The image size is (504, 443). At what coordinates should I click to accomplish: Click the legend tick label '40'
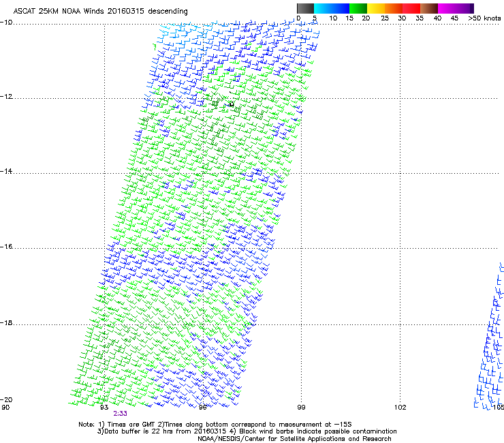click(437, 18)
